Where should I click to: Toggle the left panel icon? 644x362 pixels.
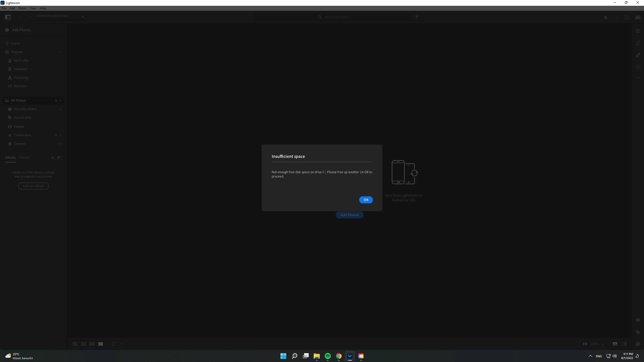[x=8, y=17]
